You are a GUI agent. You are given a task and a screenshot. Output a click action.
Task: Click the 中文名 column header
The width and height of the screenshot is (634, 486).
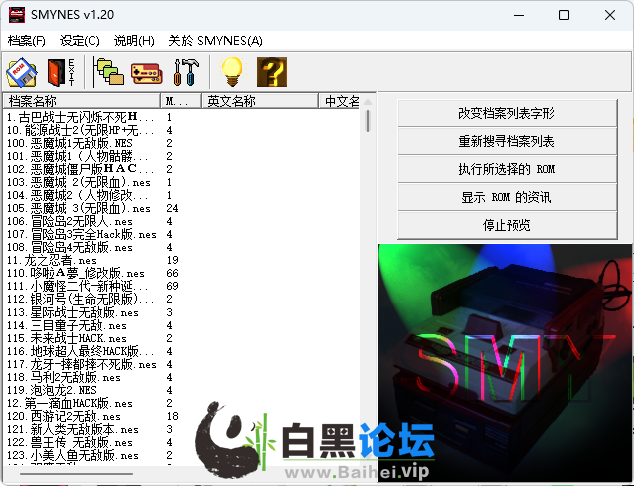tap(339, 101)
